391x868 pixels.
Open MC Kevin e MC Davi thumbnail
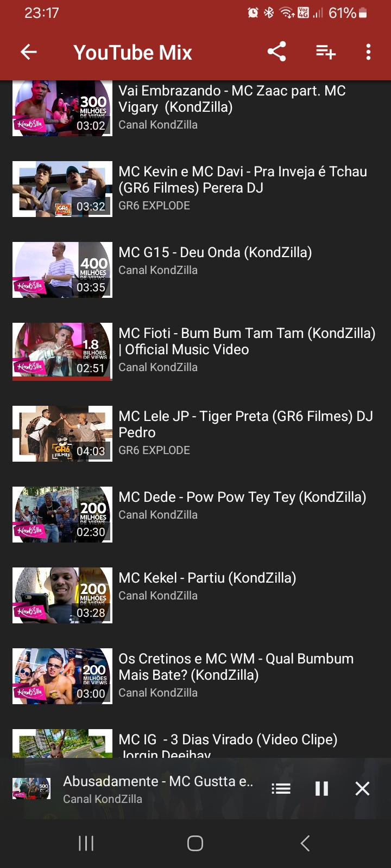click(x=62, y=189)
